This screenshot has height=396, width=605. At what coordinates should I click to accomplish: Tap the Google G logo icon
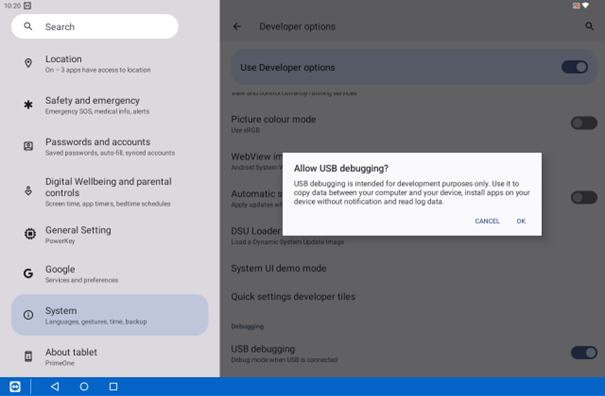(28, 273)
